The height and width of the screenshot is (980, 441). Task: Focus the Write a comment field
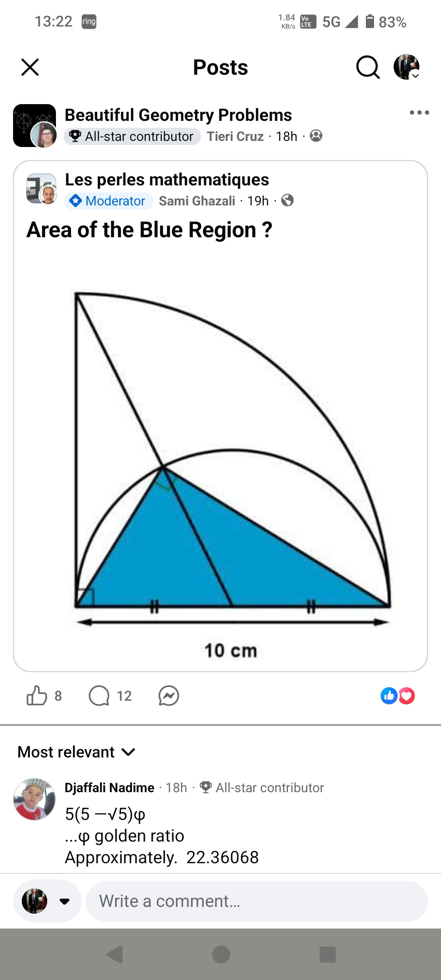(x=256, y=901)
